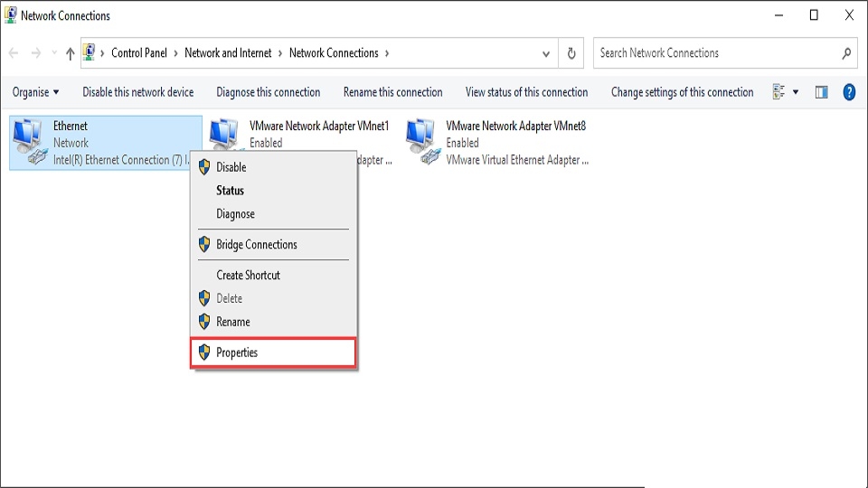Expand chevron after Network and Internet breadcrumb
Image resolution: width=868 pixels, height=488 pixels.
pyautogui.click(x=280, y=53)
